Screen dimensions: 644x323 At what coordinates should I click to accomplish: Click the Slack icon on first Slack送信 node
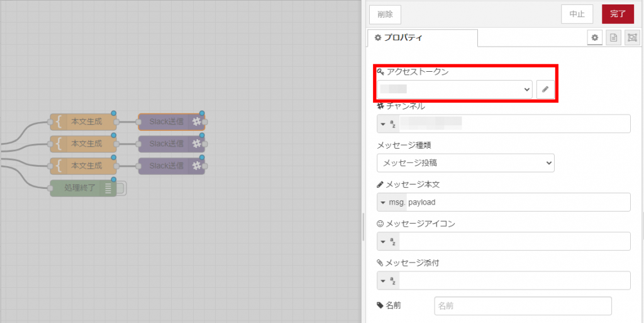[x=197, y=122]
